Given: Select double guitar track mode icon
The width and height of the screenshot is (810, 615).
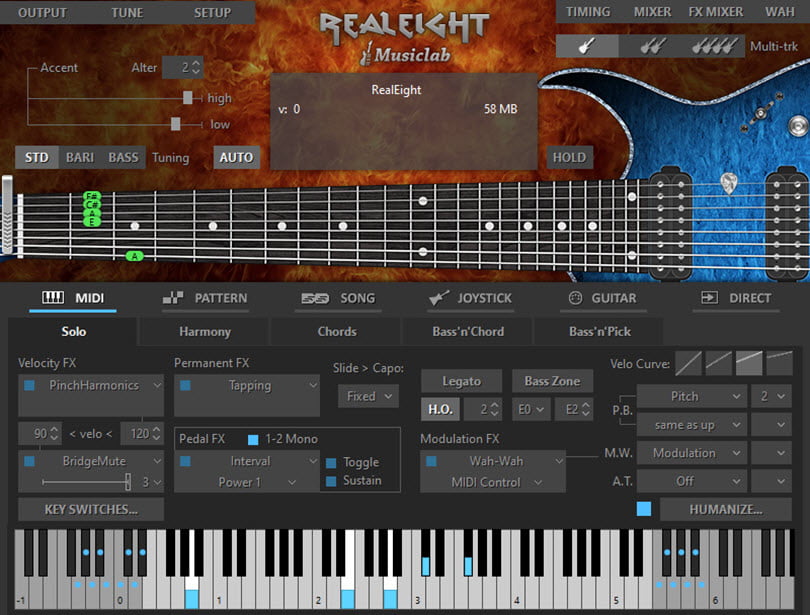Looking at the screenshot, I should (652, 46).
